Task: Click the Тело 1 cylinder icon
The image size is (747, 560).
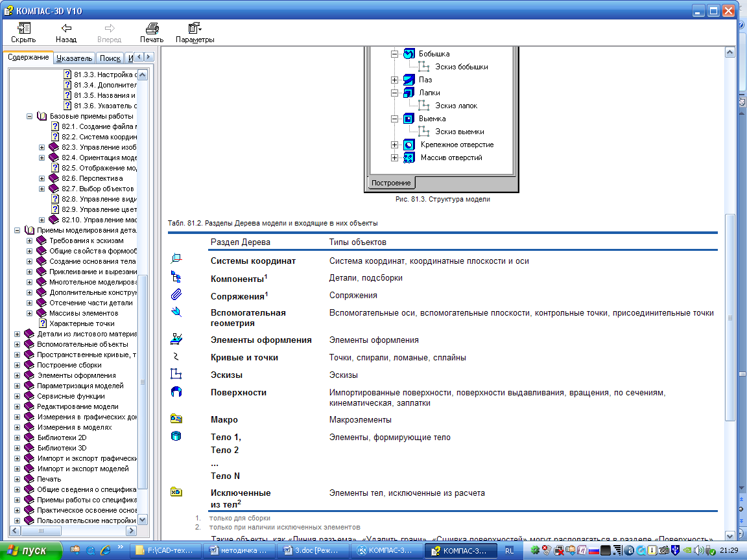Action: point(176,436)
